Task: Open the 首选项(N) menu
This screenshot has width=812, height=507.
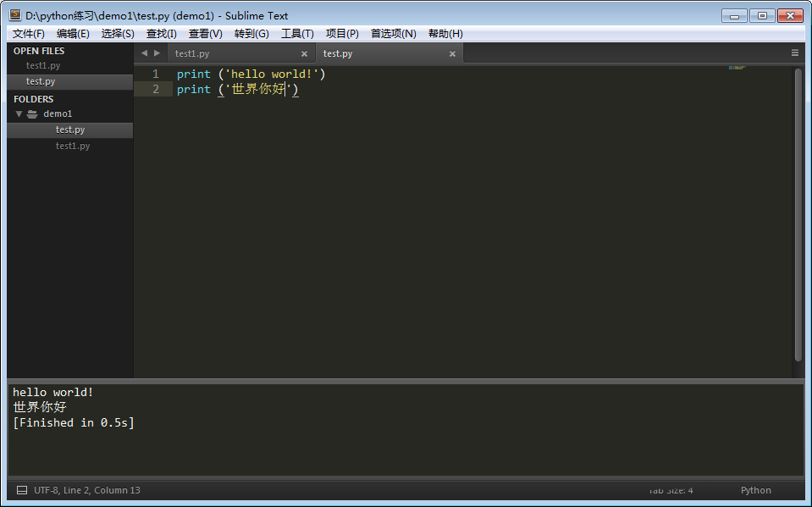Action: (x=394, y=34)
